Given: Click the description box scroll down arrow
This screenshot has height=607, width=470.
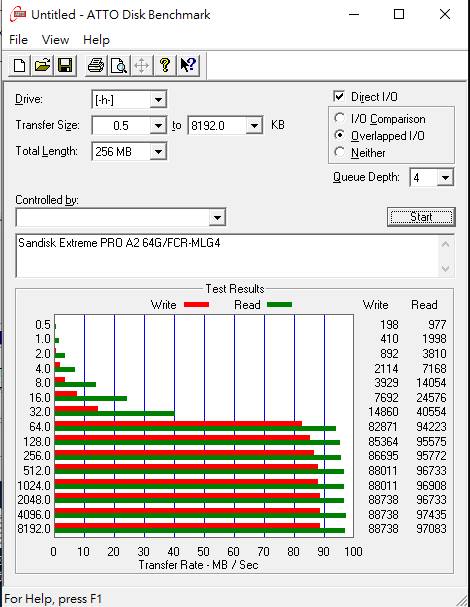Looking at the screenshot, I should 446,269.
